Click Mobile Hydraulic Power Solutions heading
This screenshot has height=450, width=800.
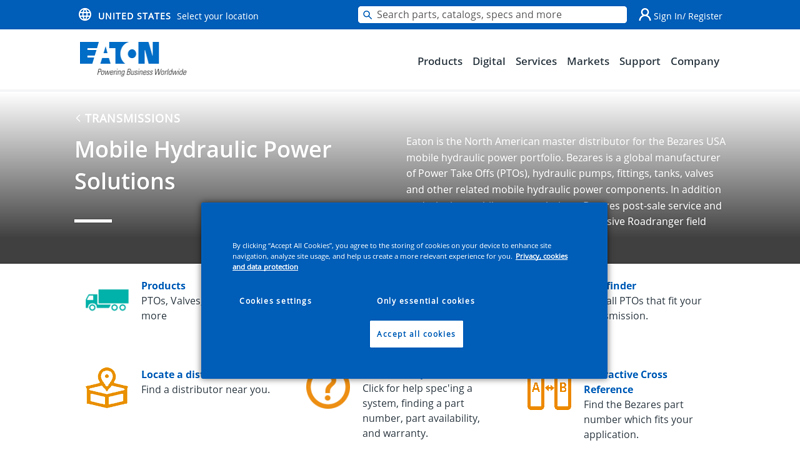[x=203, y=165]
